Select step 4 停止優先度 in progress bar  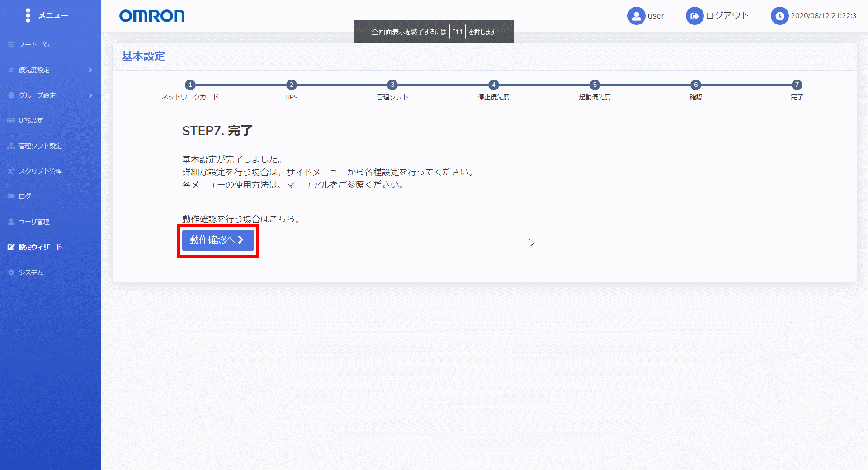pos(494,85)
